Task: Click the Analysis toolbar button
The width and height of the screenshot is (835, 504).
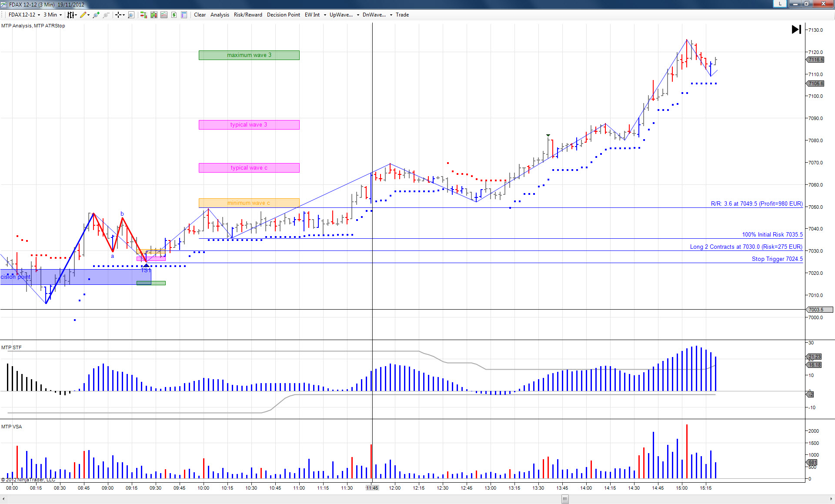Action: click(220, 15)
